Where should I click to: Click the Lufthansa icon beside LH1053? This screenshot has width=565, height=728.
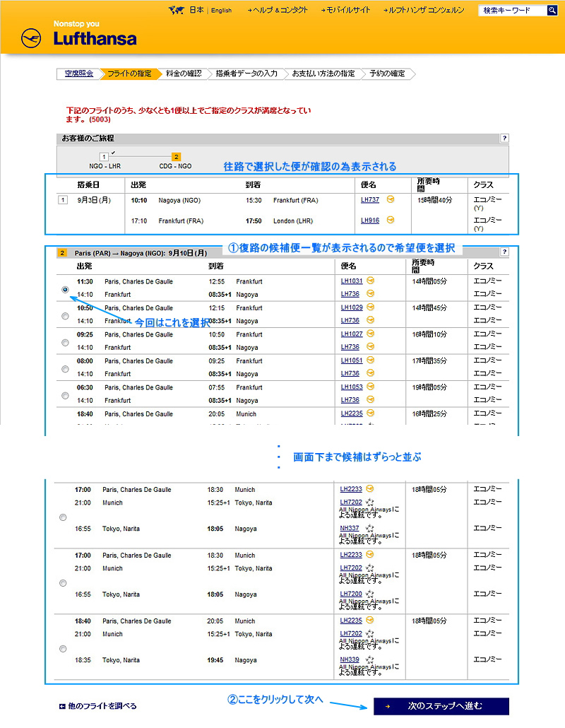coord(371,387)
